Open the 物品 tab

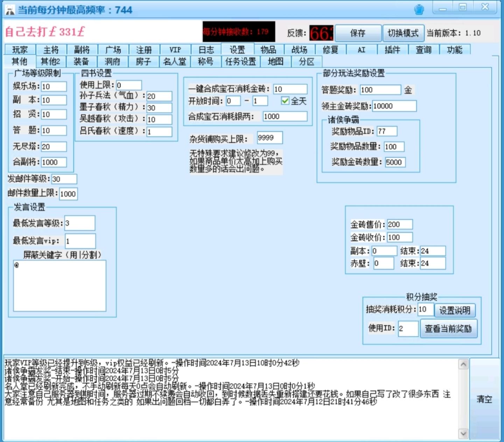268,50
